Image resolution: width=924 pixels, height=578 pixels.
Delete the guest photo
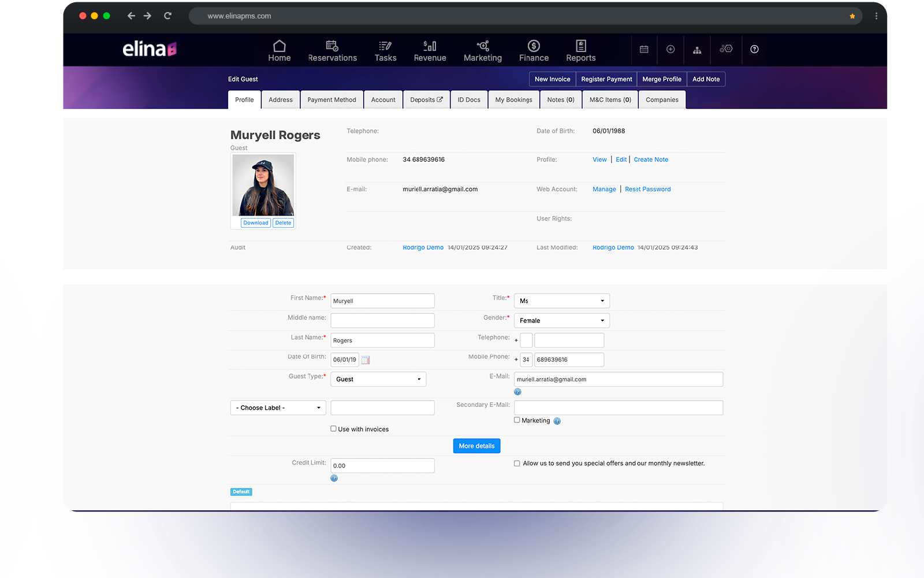[284, 223]
